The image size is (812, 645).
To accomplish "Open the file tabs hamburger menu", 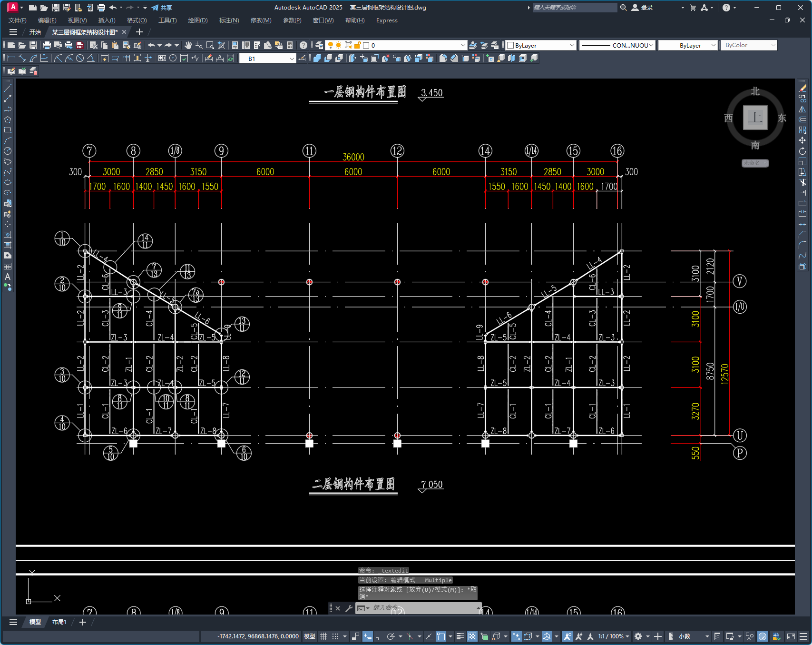I will pyautogui.click(x=13, y=32).
